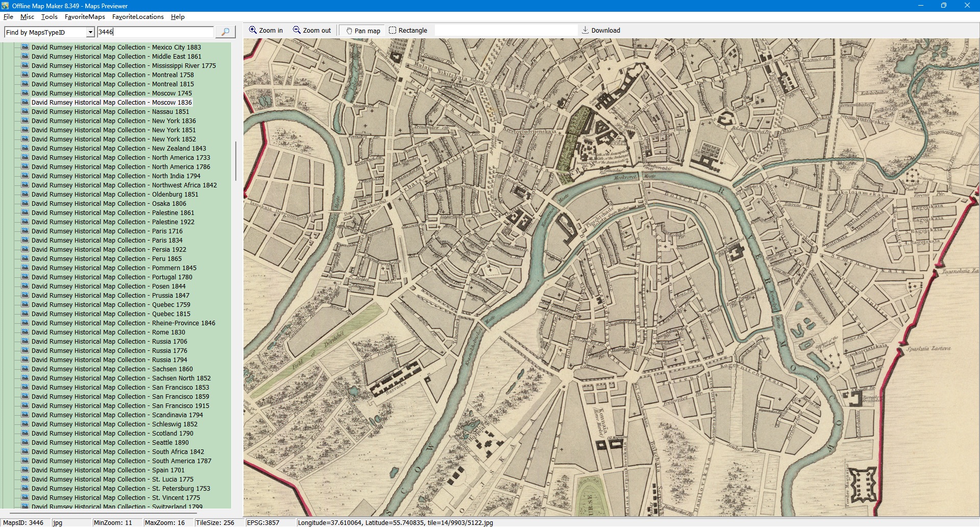Click the Zoom in magnifier icon
Image resolution: width=980 pixels, height=527 pixels.
tap(253, 30)
